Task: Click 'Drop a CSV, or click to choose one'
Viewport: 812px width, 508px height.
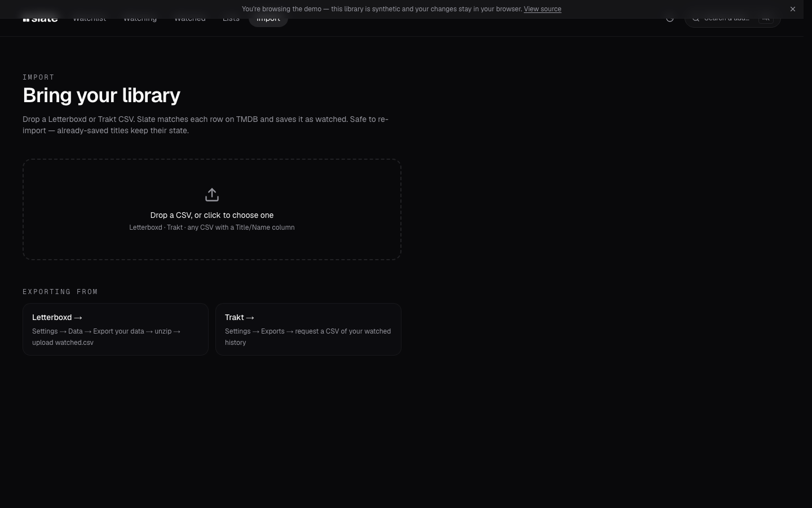Action: (212, 215)
